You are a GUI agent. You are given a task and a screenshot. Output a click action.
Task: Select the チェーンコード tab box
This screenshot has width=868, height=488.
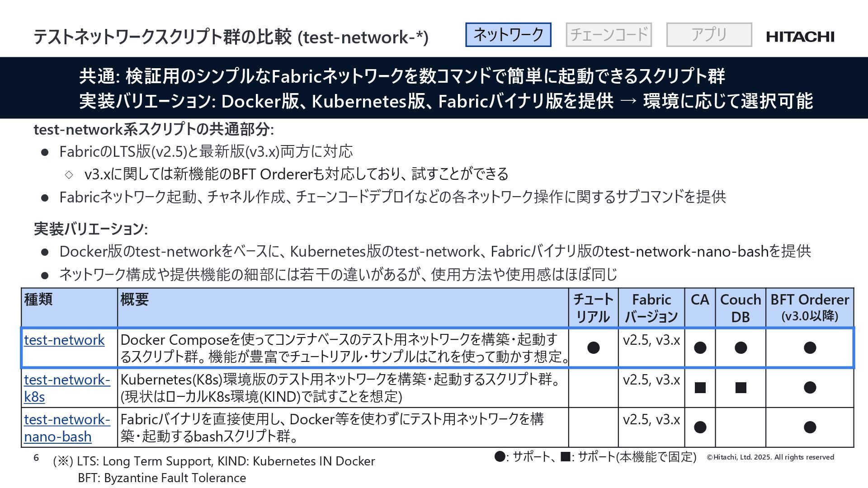[x=609, y=35]
